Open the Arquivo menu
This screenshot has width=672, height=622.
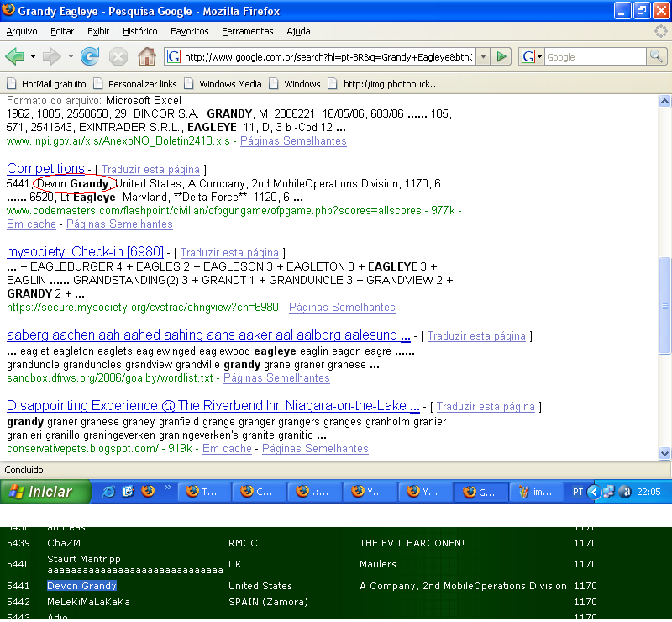22,31
